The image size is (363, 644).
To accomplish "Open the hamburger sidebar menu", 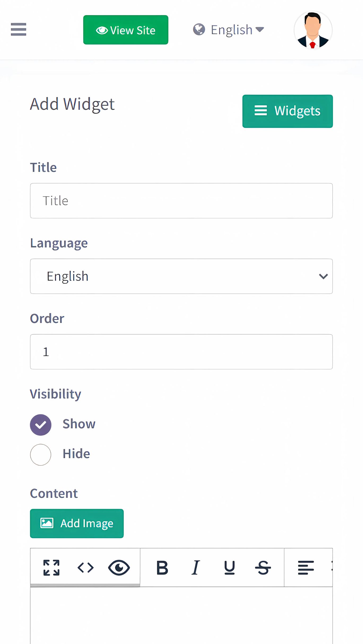I will [x=19, y=29].
